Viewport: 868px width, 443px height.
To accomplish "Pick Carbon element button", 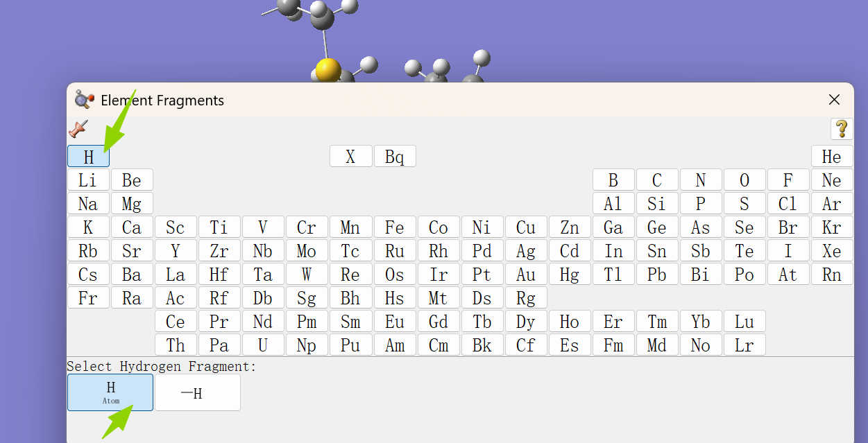I will (656, 180).
